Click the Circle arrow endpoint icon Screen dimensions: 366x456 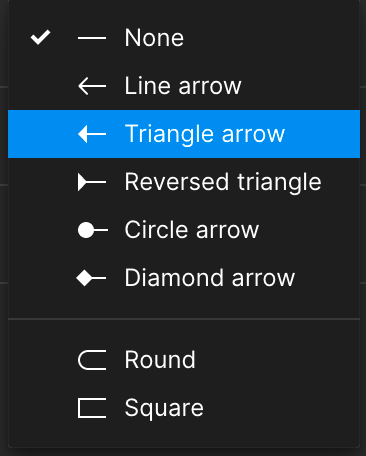coord(93,230)
